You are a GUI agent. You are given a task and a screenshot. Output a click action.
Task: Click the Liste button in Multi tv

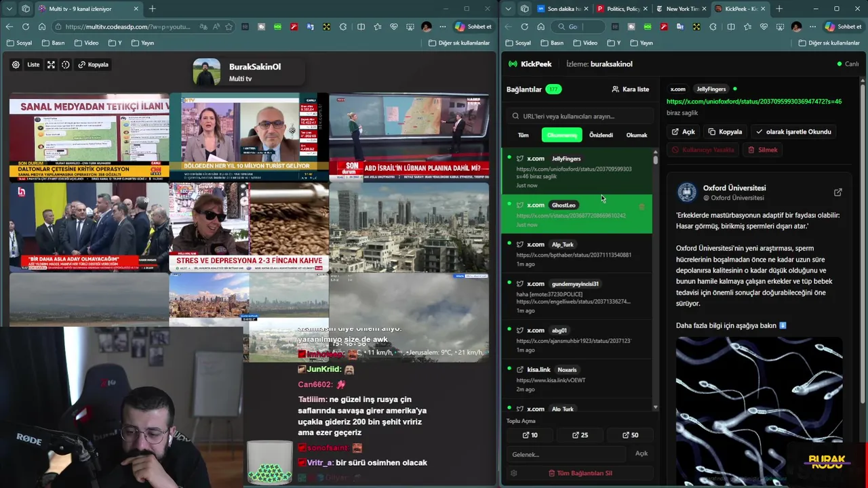click(x=33, y=64)
